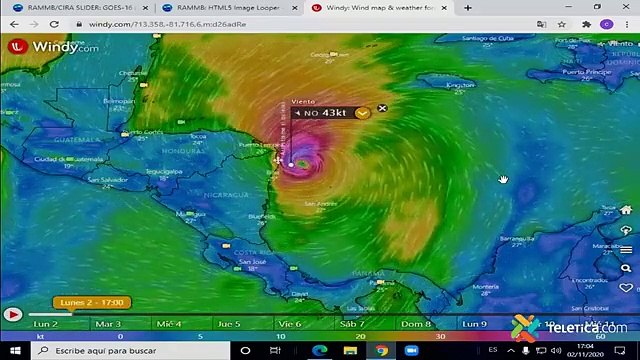Click the Bluefields city label
Screen dimensions: 640x360
point(262,217)
